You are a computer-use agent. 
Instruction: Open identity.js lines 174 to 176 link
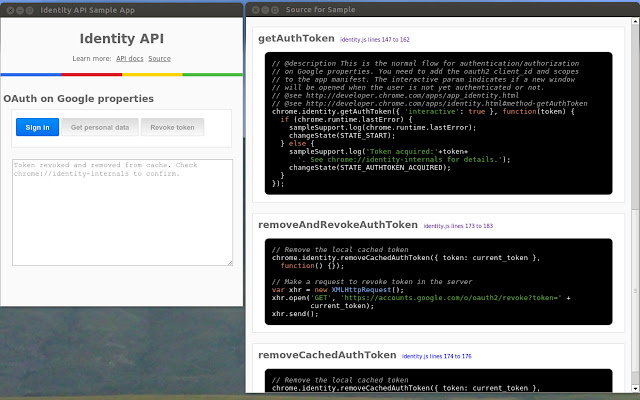[x=437, y=356]
